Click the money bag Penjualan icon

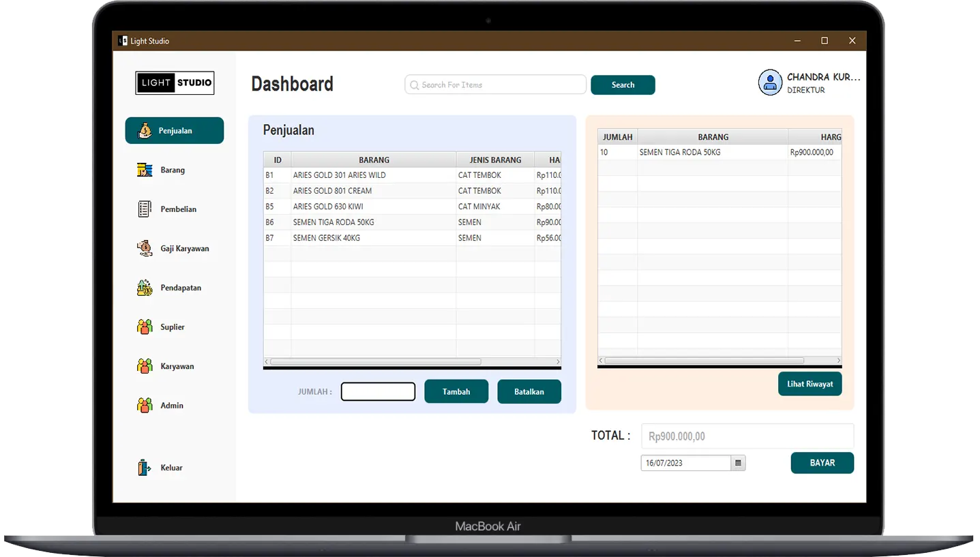145,130
